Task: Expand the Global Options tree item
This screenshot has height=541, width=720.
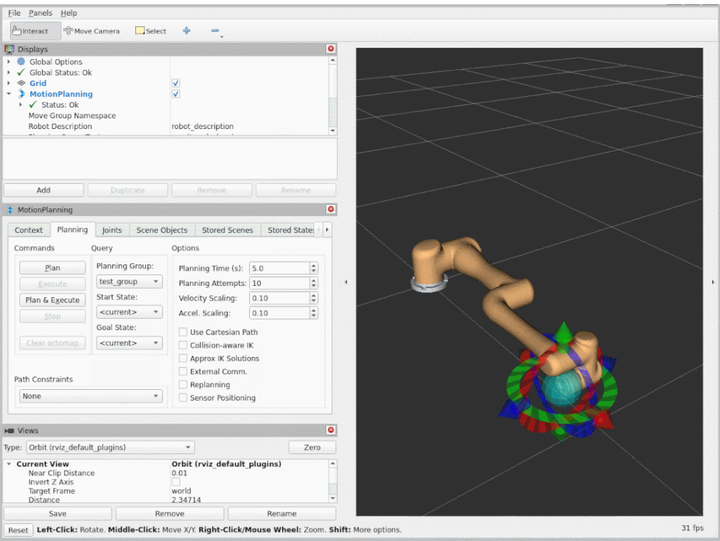Action: click(8, 62)
